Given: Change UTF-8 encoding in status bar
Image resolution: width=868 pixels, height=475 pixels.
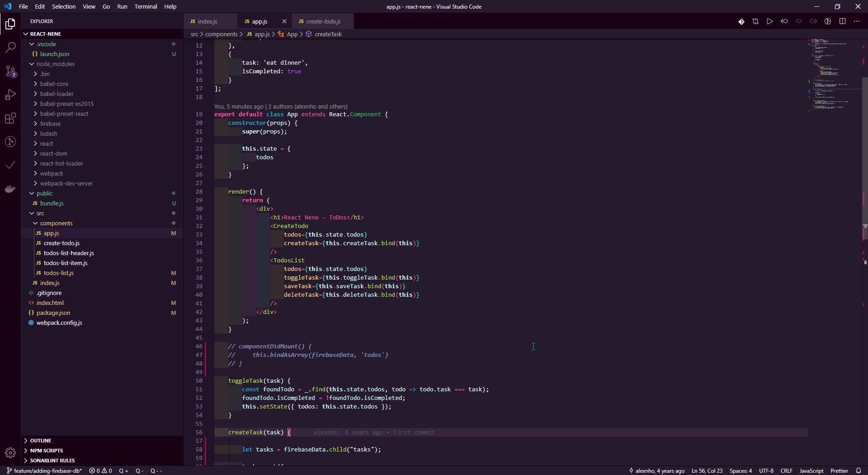Looking at the screenshot, I should pyautogui.click(x=766, y=470).
